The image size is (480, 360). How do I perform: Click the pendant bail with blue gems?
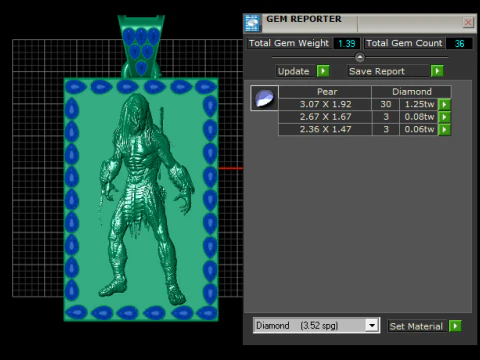[141, 47]
